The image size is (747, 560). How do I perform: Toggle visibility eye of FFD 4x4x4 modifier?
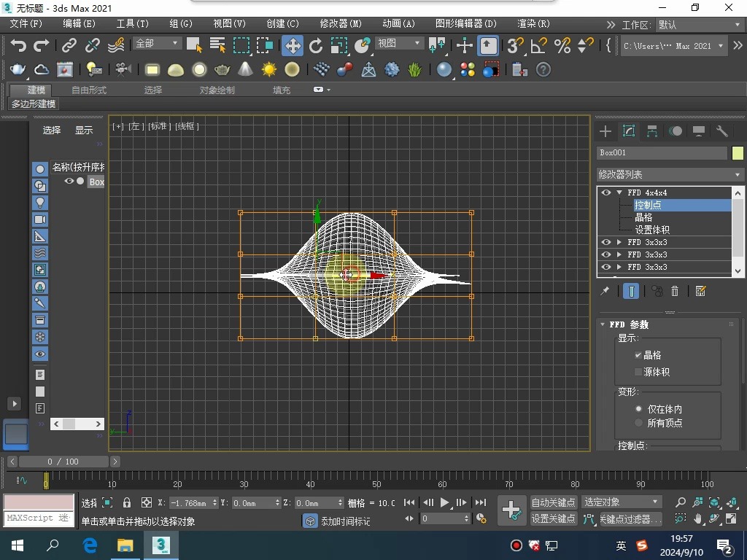point(605,192)
